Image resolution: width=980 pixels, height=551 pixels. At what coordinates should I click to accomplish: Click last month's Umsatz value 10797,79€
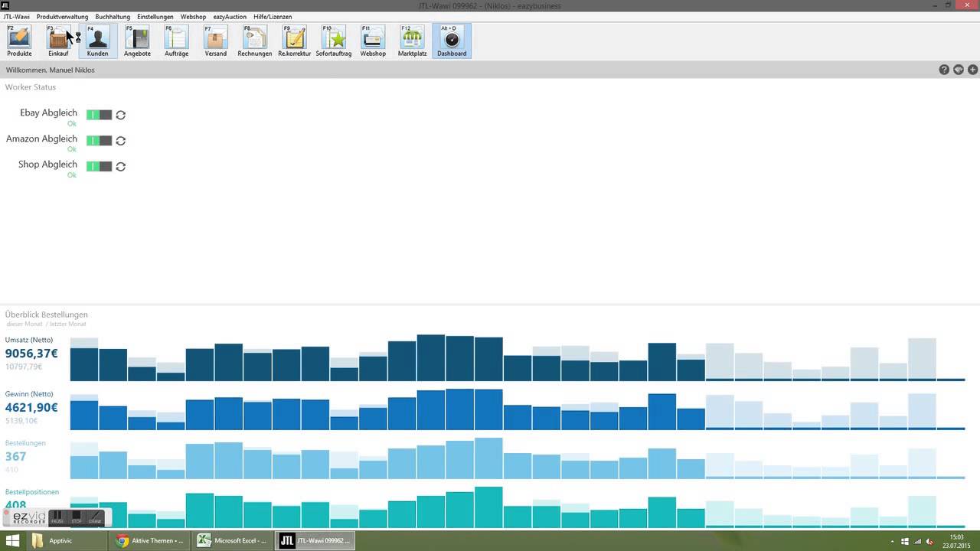coord(23,367)
